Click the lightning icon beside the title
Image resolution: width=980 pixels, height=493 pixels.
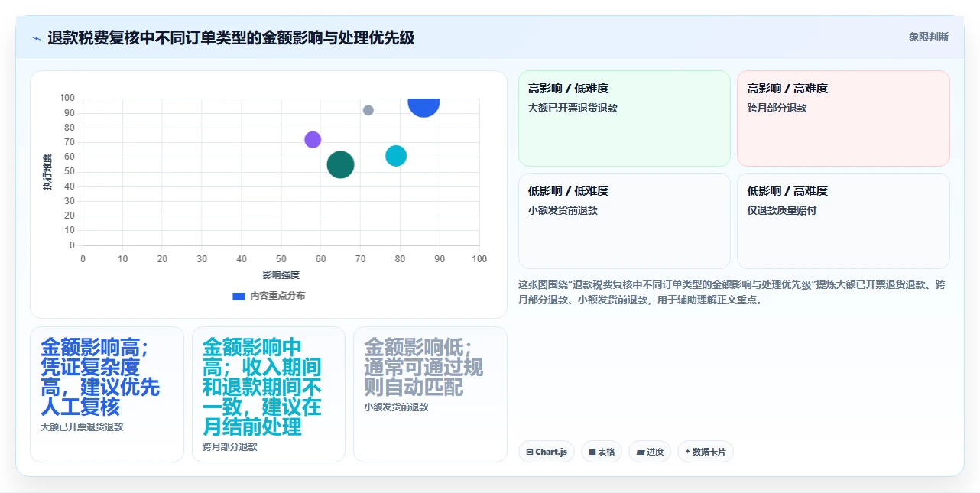[36, 37]
